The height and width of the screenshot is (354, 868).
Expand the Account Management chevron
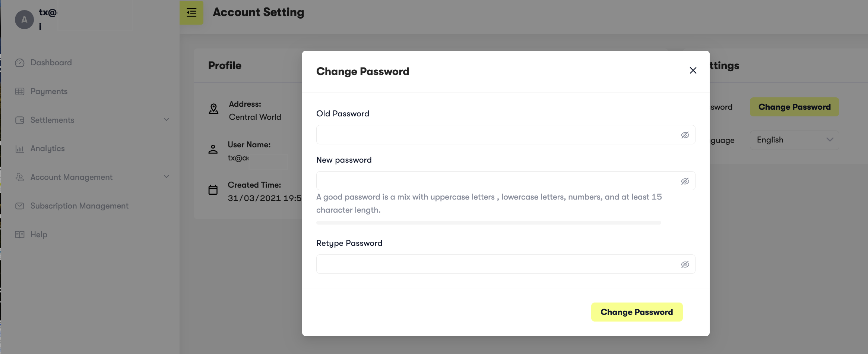[167, 177]
